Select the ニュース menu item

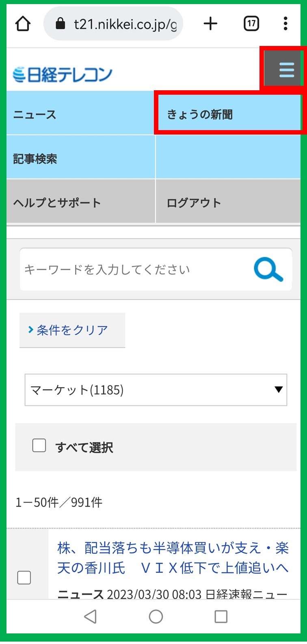point(80,115)
